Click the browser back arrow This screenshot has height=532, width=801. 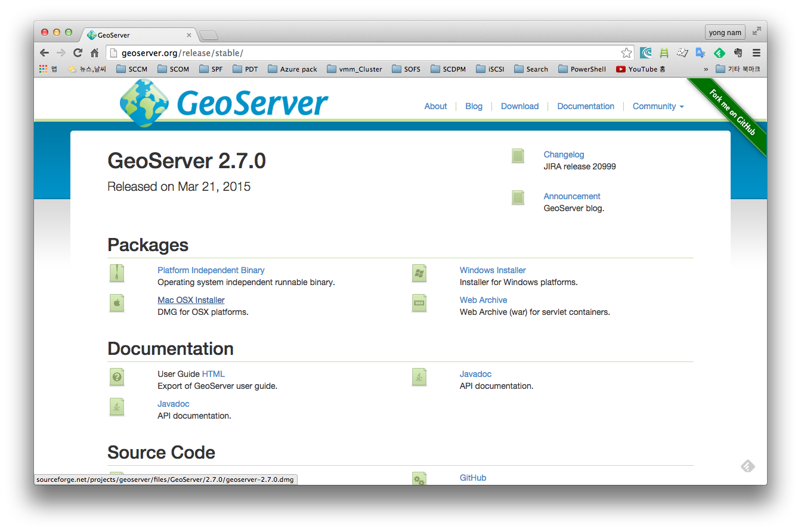(45, 52)
